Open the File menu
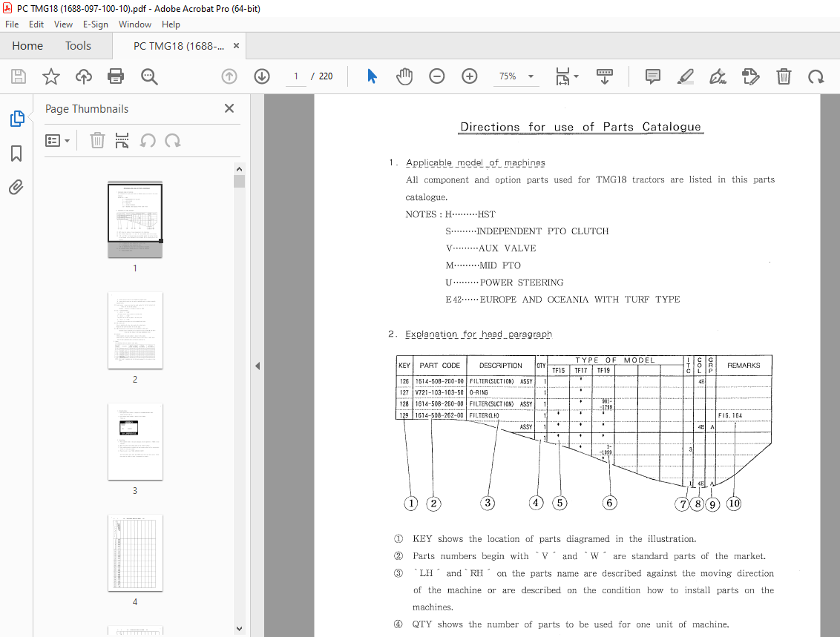 (12, 24)
